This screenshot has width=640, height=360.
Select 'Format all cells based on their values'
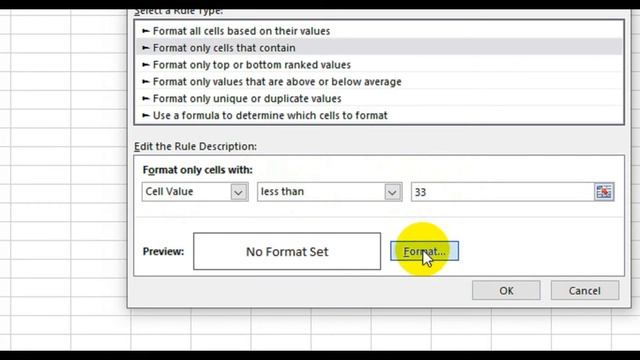(x=379, y=31)
